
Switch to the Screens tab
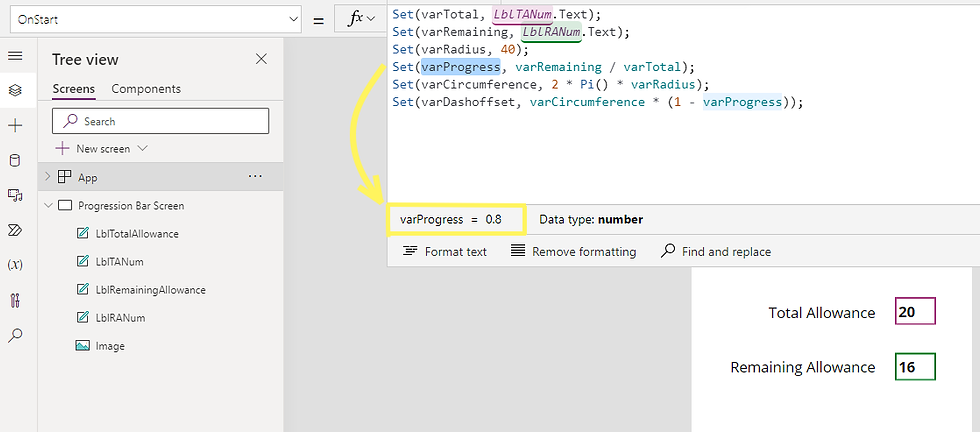point(74,89)
